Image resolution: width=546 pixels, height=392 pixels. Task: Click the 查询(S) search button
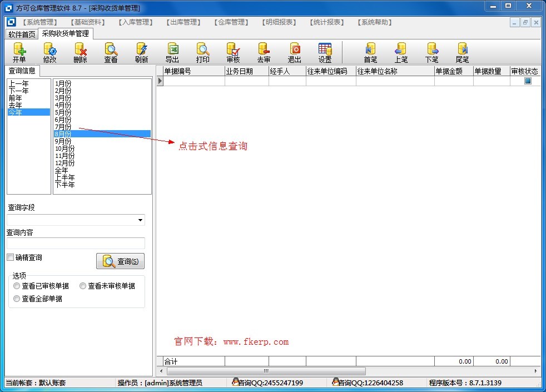tap(121, 261)
